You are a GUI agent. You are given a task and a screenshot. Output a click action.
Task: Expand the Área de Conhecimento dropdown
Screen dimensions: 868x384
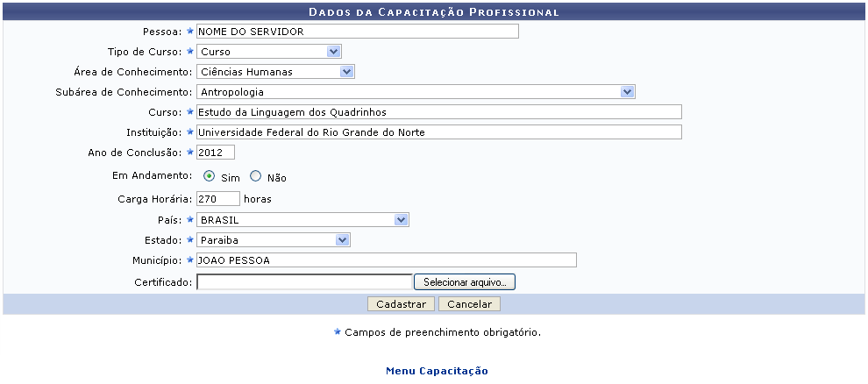275,72
